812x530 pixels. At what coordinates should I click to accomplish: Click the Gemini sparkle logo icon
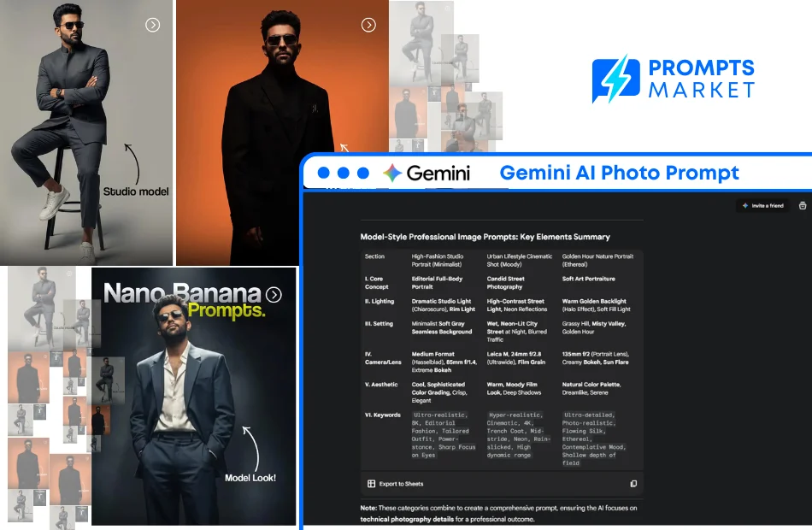[x=391, y=172]
